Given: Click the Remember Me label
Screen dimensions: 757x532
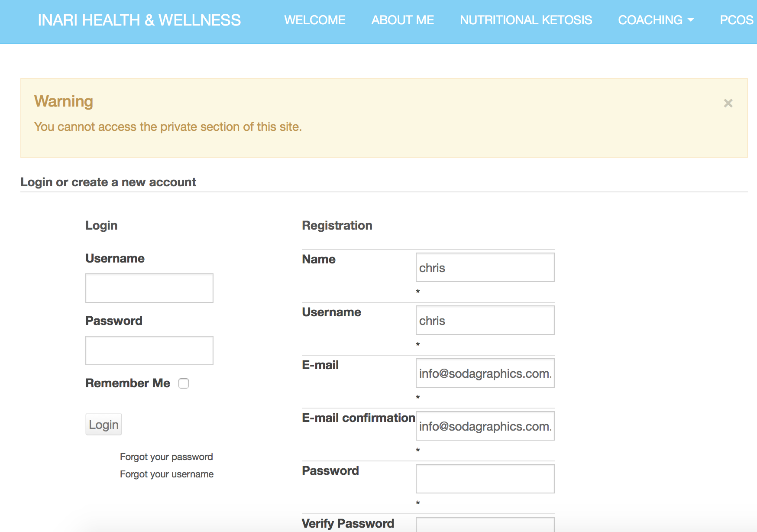Looking at the screenshot, I should (128, 383).
